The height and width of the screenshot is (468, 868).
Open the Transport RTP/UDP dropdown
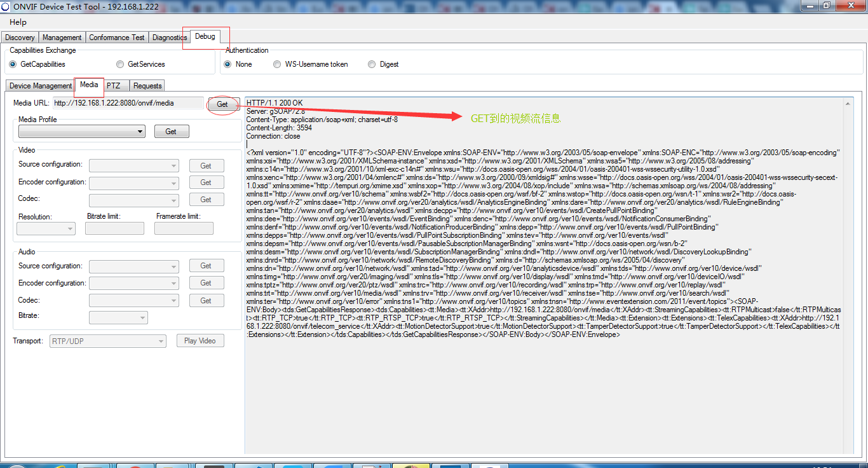tap(108, 341)
